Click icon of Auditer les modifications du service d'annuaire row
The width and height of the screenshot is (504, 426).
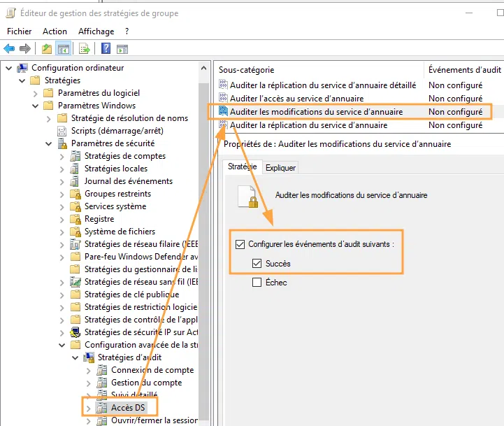[223, 111]
